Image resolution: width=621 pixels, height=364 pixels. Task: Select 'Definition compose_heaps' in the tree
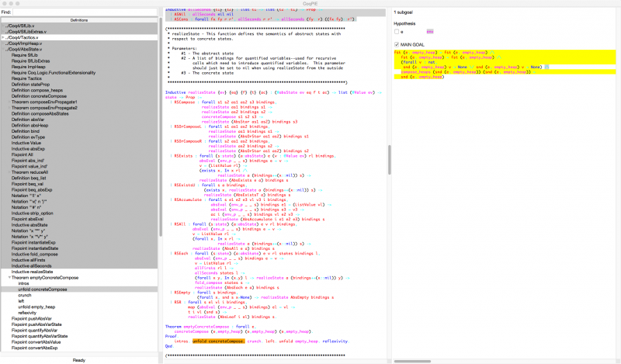pyautogui.click(x=36, y=90)
